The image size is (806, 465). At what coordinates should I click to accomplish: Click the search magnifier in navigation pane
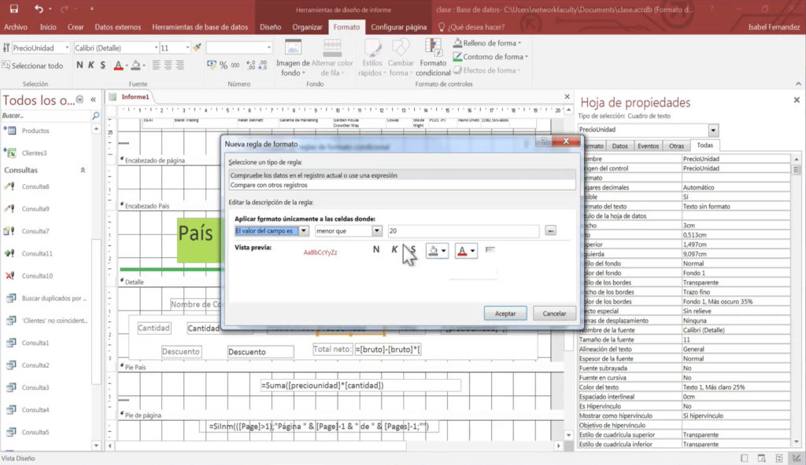(x=96, y=116)
